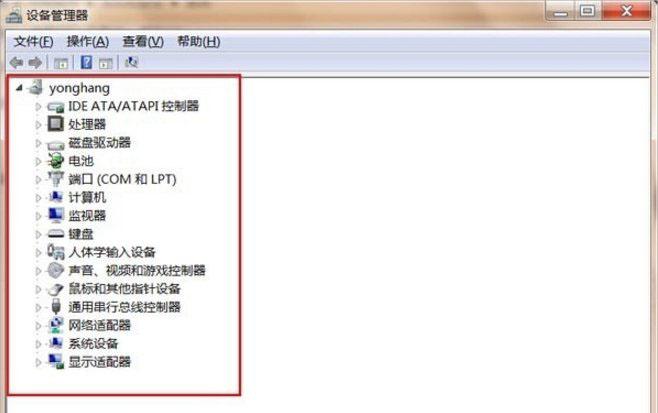Viewport: 658px width, 413px height.
Task: Collapse the yonghang root node
Action: [x=19, y=88]
